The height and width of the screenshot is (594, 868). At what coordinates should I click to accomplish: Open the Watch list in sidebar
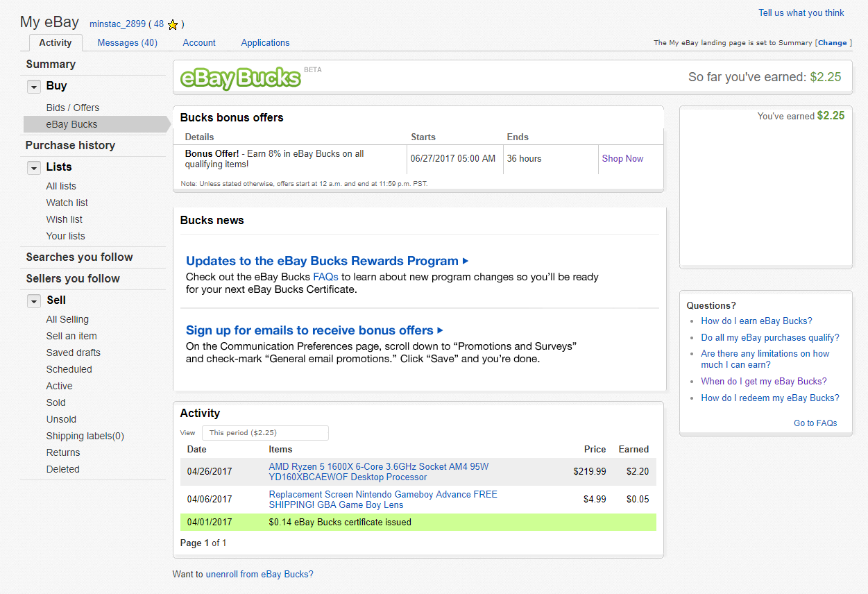click(67, 203)
